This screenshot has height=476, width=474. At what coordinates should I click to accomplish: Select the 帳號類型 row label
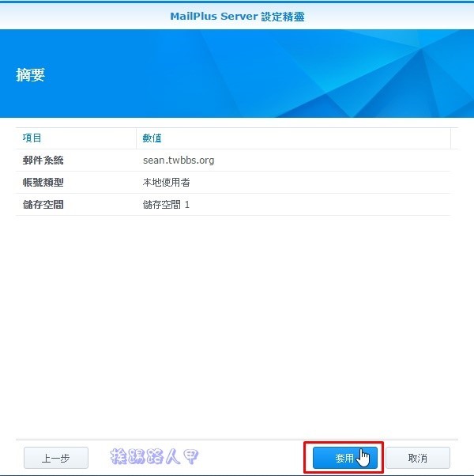43,182
